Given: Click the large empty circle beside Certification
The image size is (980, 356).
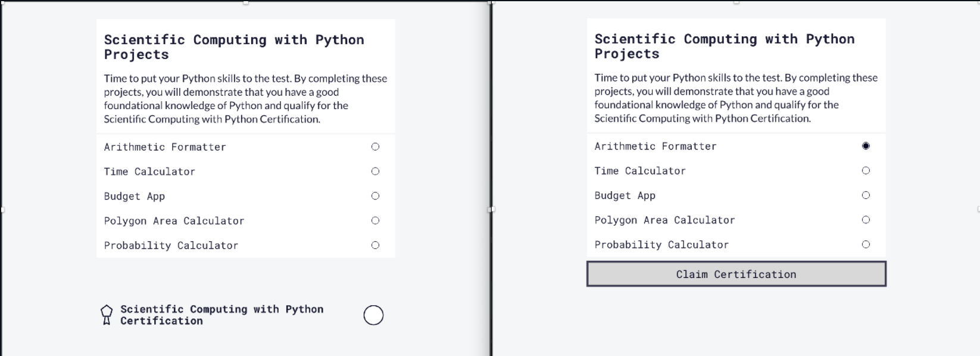Looking at the screenshot, I should (x=373, y=315).
